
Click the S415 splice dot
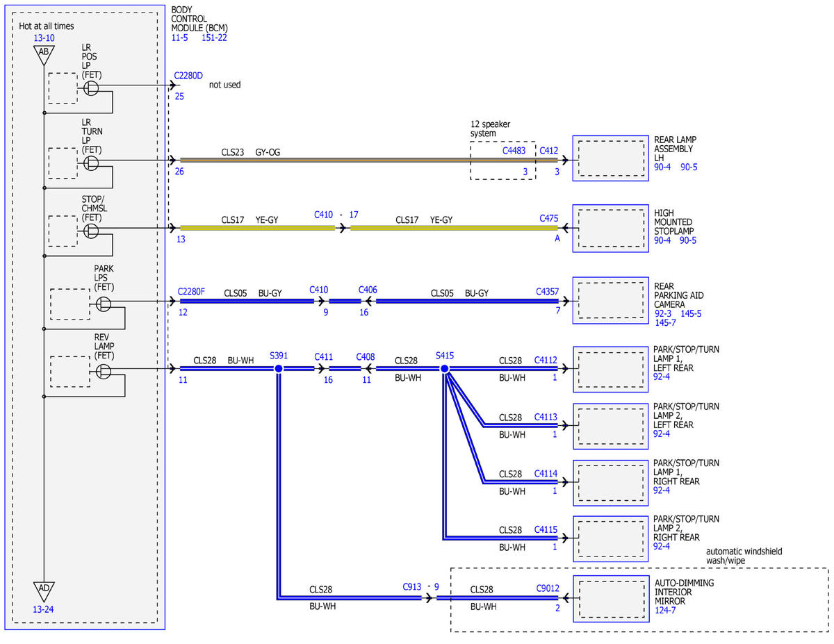(x=444, y=368)
